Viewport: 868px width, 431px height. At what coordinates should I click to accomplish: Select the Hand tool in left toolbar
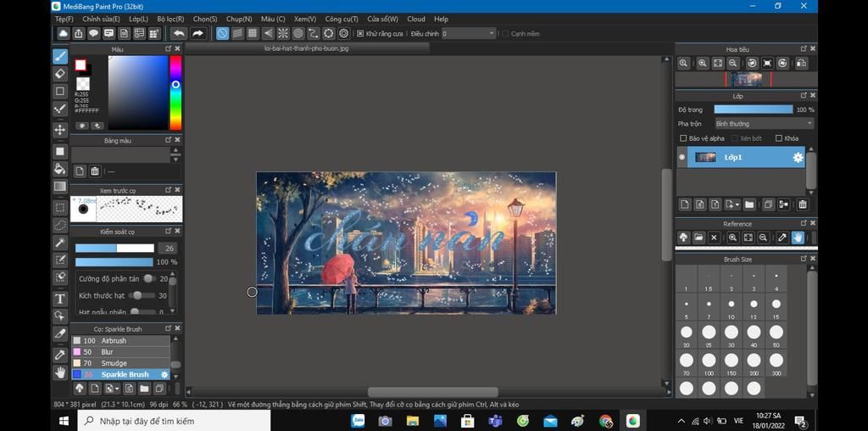60,372
